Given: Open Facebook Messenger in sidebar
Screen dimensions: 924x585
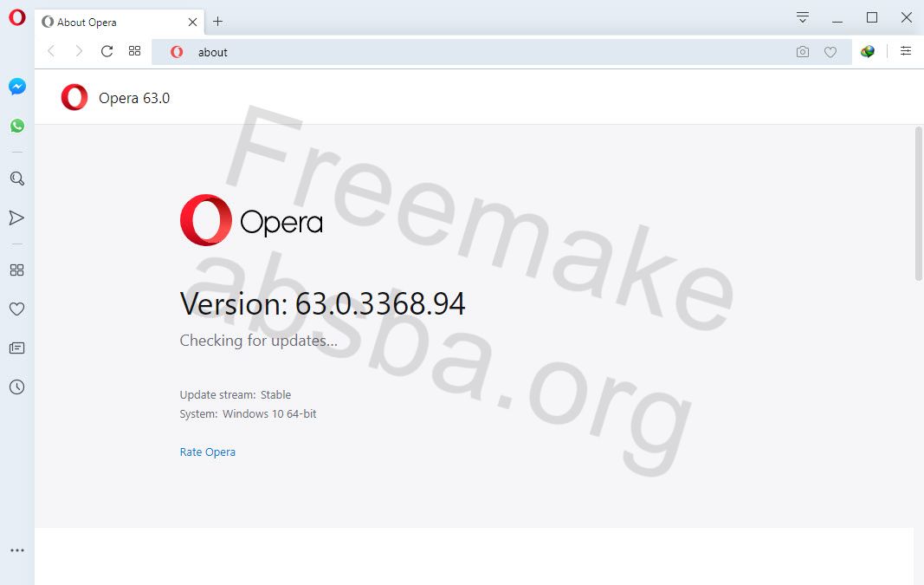Looking at the screenshot, I should pyautogui.click(x=17, y=87).
